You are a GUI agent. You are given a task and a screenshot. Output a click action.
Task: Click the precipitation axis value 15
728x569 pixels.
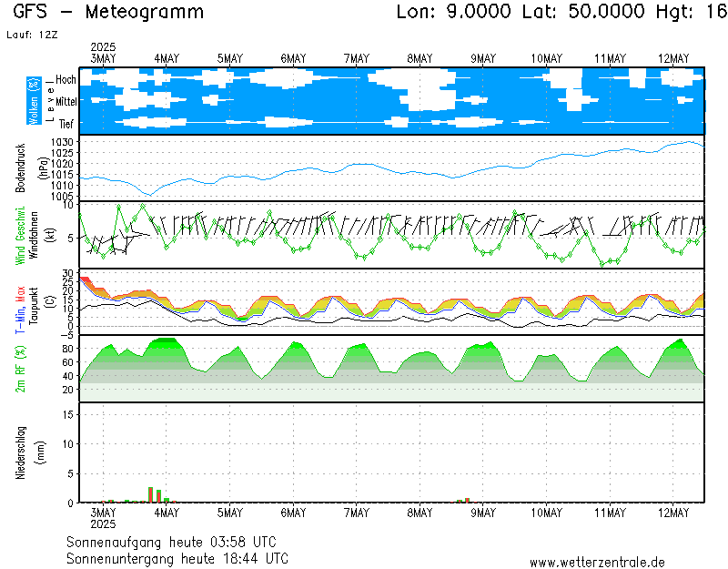pos(67,414)
